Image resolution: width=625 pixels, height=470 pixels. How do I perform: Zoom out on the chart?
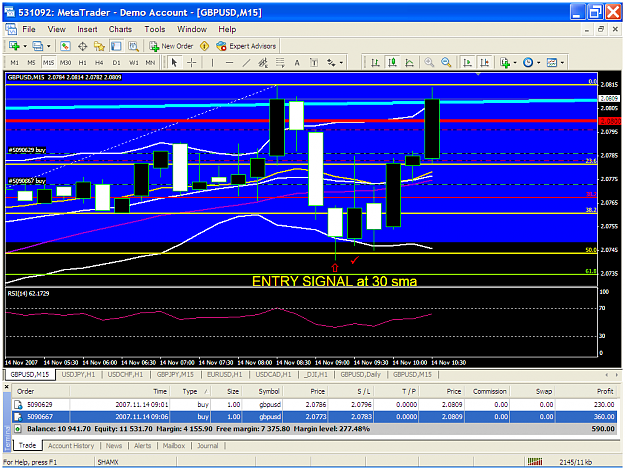[x=446, y=63]
